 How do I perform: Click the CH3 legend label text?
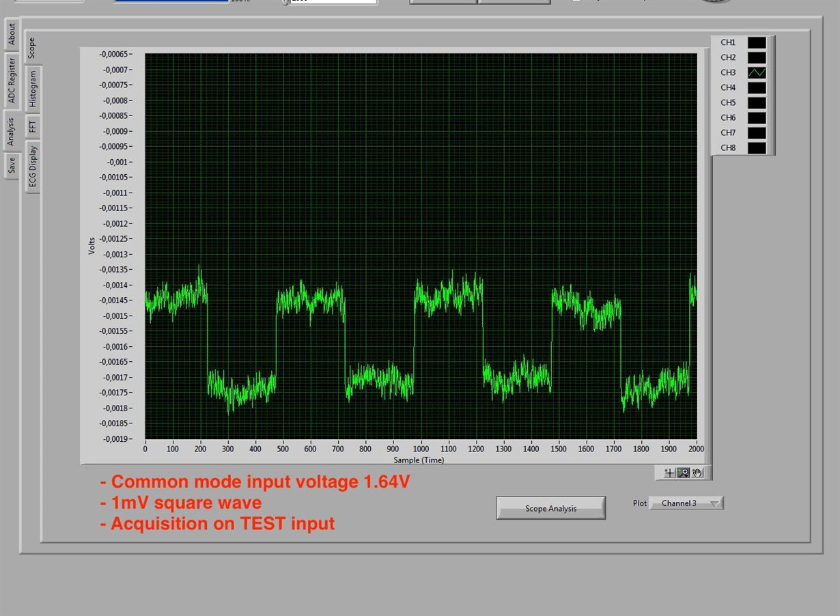tap(728, 72)
